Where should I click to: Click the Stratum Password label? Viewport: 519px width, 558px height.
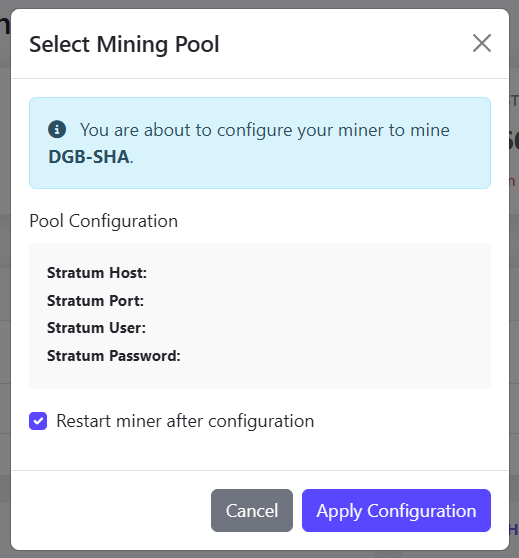pyautogui.click(x=114, y=356)
